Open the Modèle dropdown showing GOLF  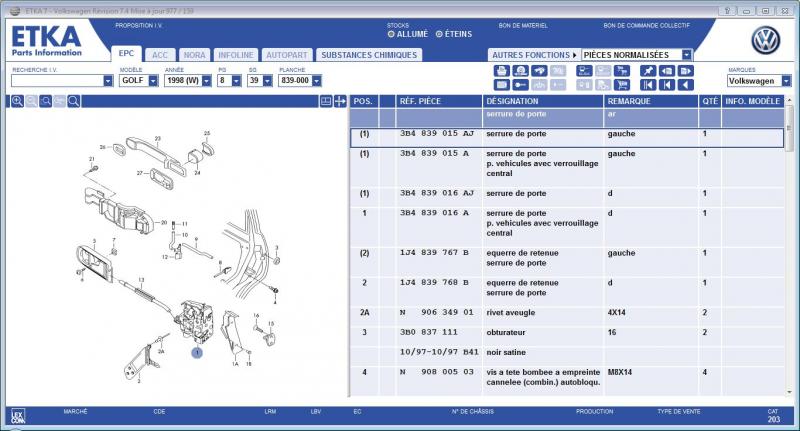tap(153, 81)
